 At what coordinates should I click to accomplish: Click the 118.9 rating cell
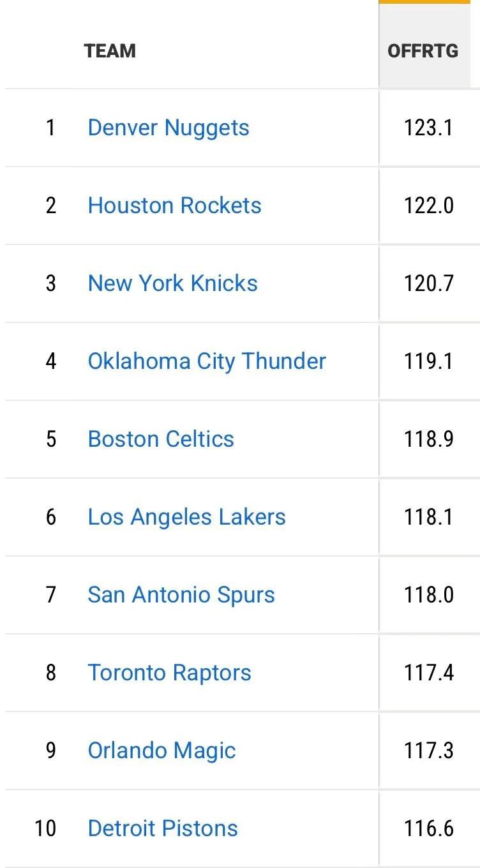(428, 439)
